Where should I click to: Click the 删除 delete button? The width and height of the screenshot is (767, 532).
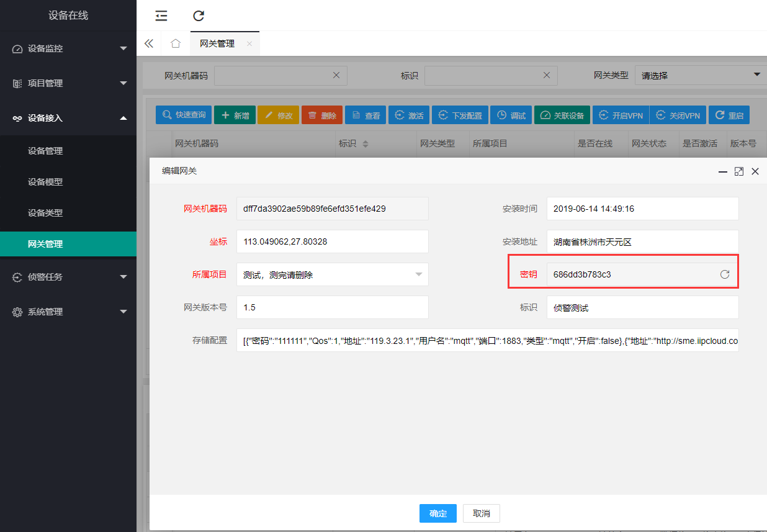click(x=322, y=115)
